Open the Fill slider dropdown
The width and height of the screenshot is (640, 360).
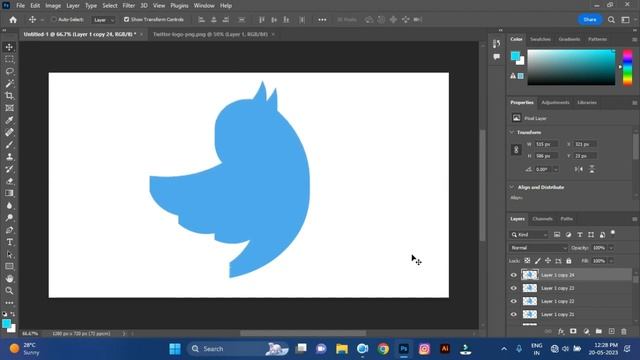coord(611,261)
